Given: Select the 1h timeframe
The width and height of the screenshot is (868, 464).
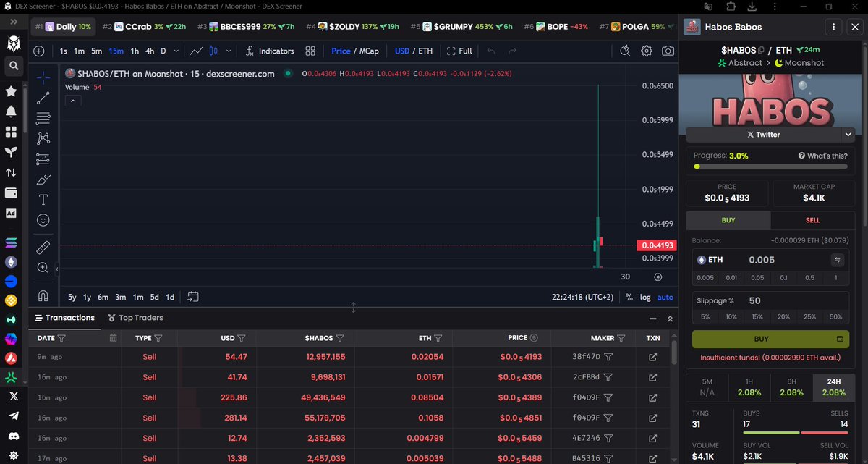Looking at the screenshot, I should (x=135, y=51).
